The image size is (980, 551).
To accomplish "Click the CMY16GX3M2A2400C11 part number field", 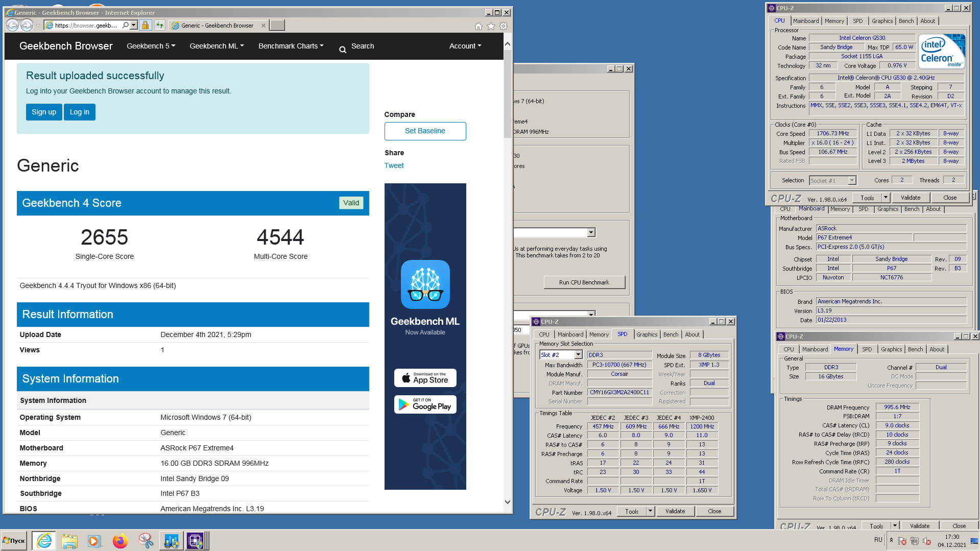I will click(619, 392).
